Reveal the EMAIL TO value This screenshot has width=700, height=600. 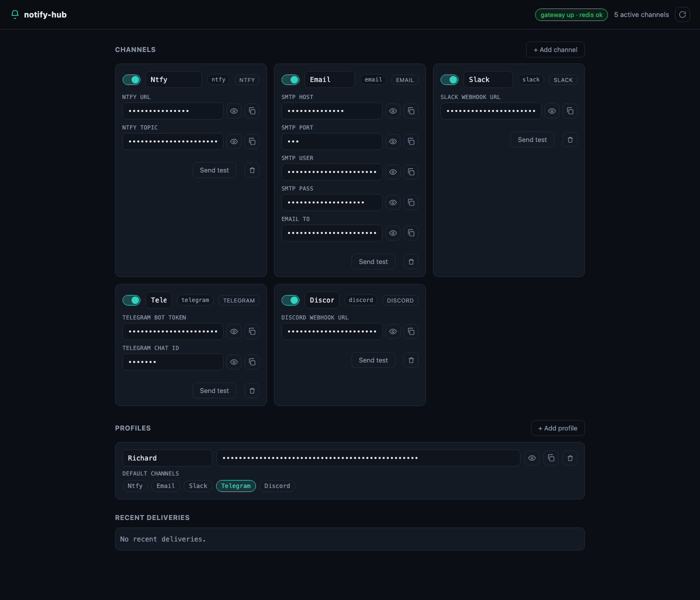[393, 233]
